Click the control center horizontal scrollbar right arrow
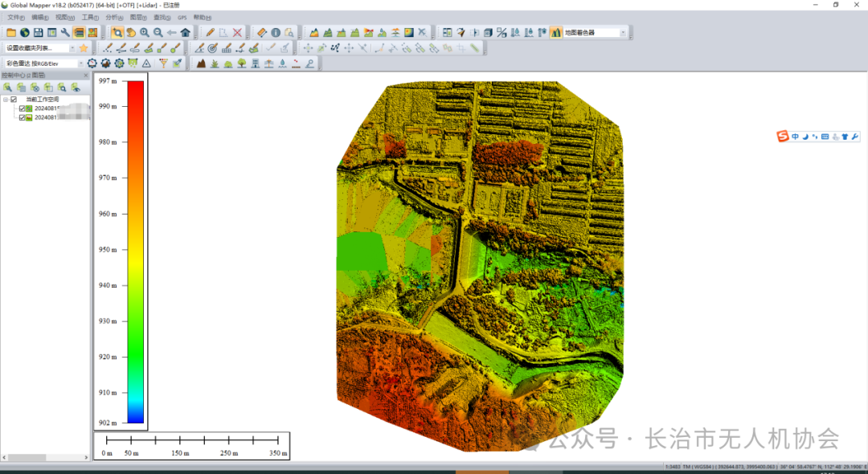 pyautogui.click(x=86, y=457)
